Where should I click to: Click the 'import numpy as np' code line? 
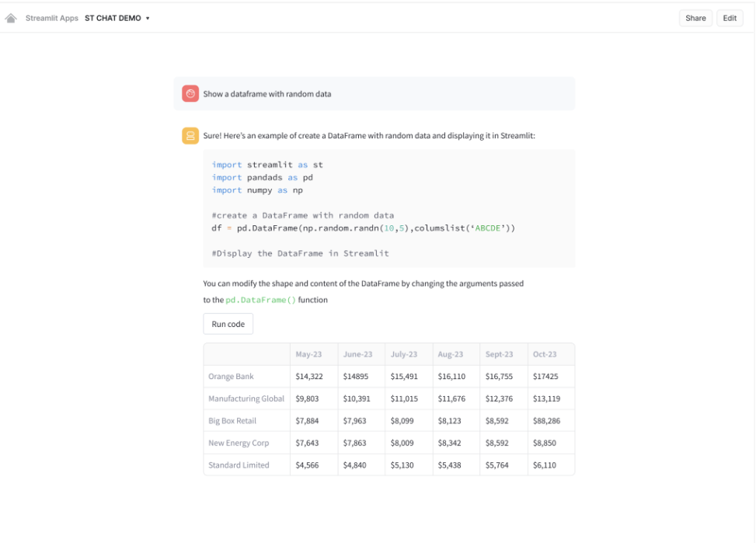tap(257, 190)
